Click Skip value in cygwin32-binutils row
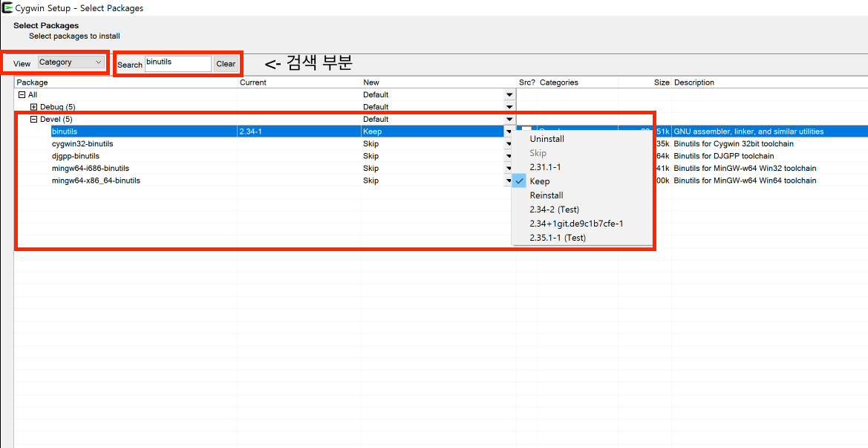The height and width of the screenshot is (448, 868). 371,144
